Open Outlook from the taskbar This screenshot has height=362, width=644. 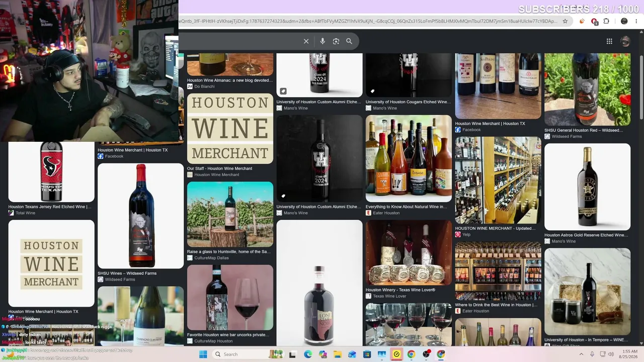pos(352,354)
